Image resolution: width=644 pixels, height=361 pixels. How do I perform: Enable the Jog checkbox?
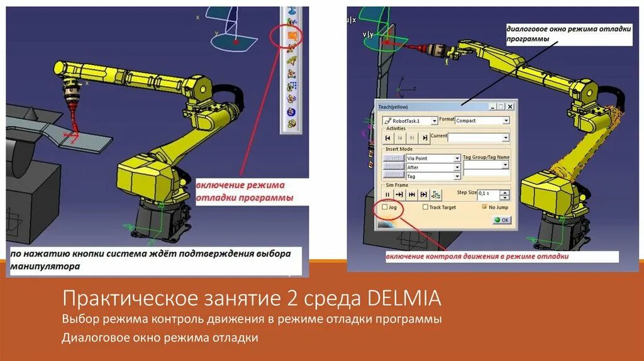click(x=384, y=207)
